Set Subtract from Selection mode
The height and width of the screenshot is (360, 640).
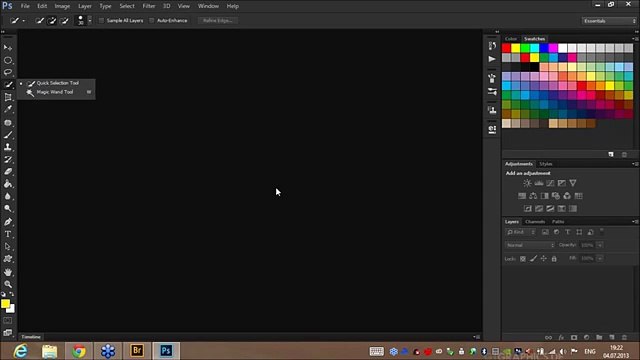(64, 20)
